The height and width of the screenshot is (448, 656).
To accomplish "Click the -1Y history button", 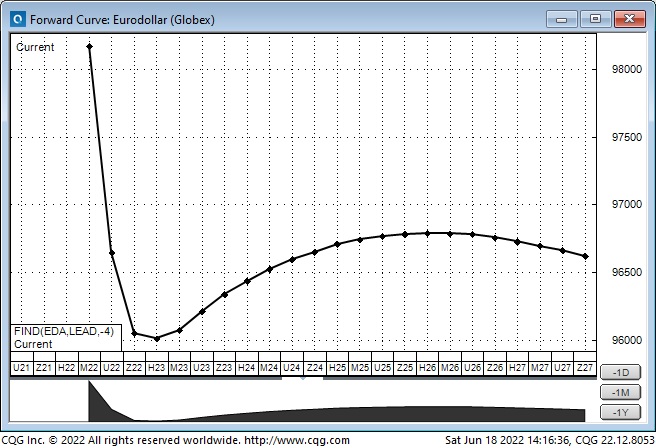I will 620,412.
